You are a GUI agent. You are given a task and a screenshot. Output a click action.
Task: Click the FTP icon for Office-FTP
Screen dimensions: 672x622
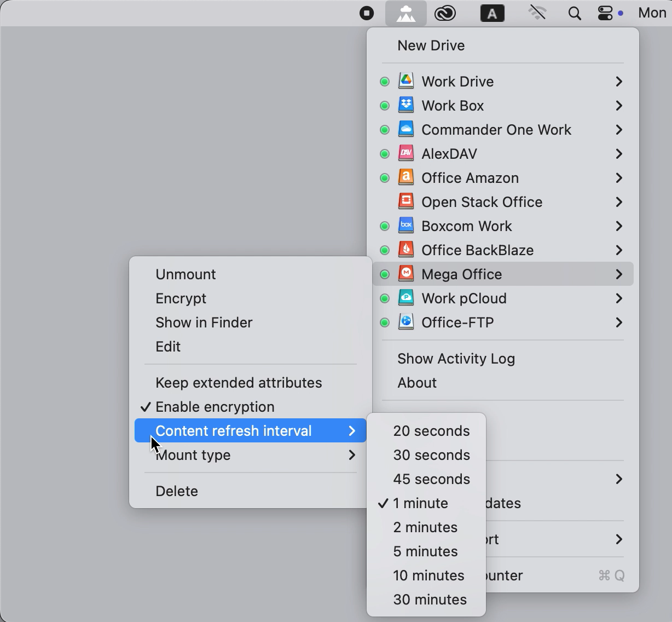click(x=406, y=322)
